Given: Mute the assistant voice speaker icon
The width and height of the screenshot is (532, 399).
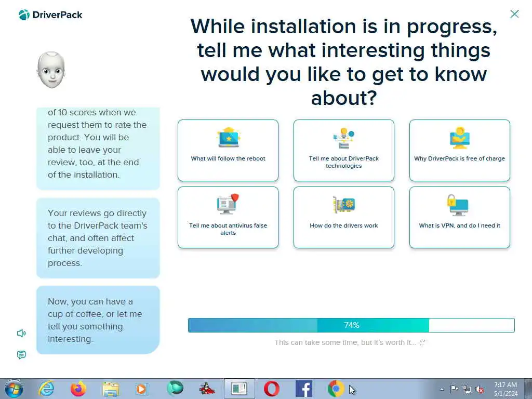Looking at the screenshot, I should click(21, 333).
